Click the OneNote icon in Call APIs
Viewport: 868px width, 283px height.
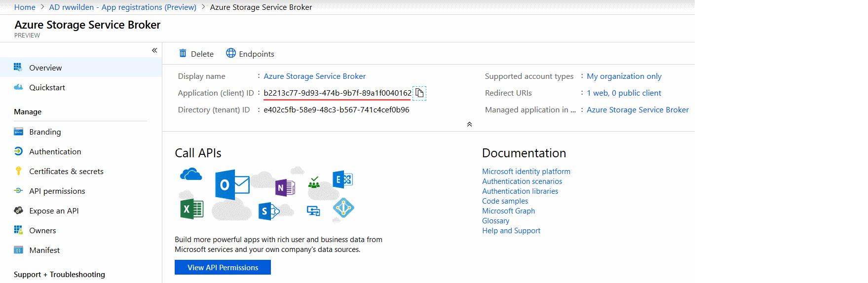tap(285, 187)
